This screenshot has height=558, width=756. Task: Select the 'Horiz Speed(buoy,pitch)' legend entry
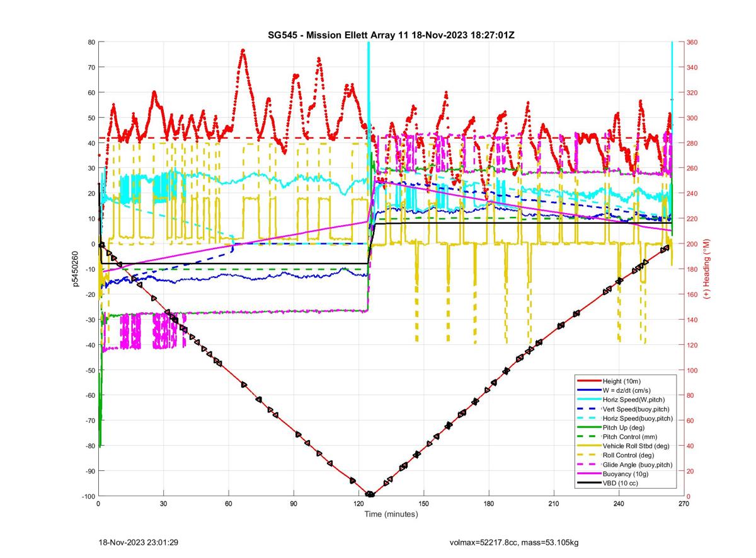pyautogui.click(x=638, y=418)
